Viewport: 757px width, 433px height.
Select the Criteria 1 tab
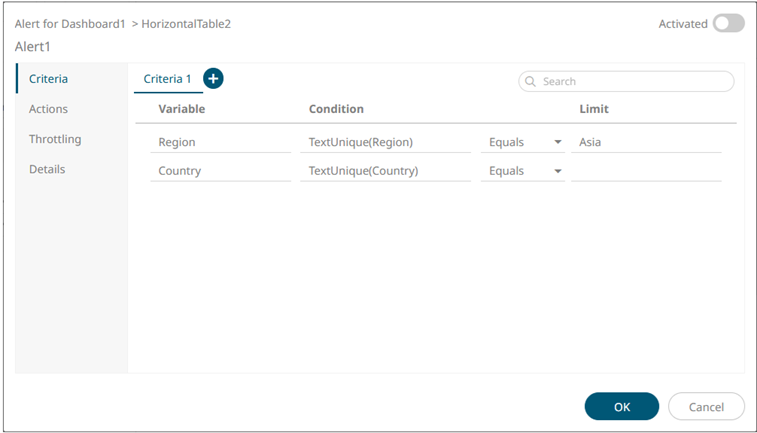167,78
